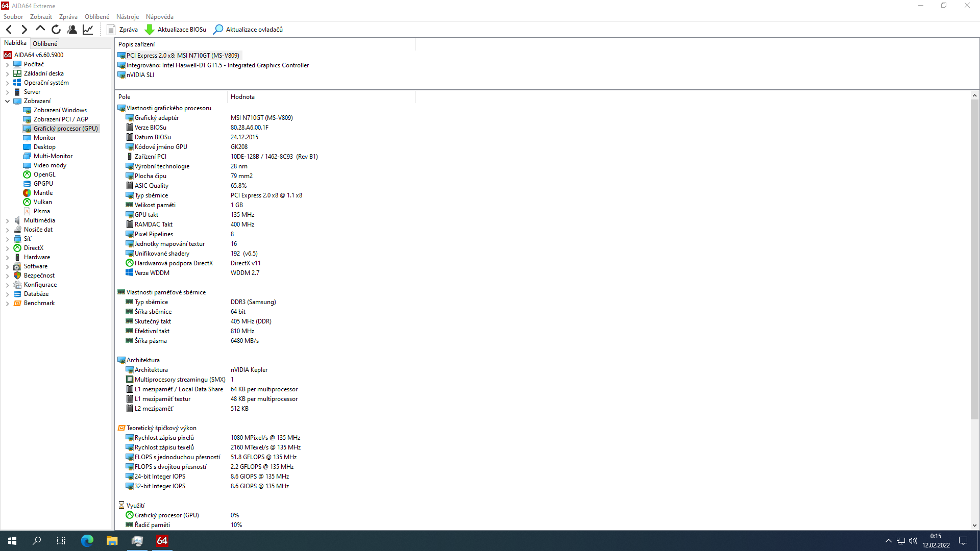Image resolution: width=980 pixels, height=551 pixels.
Task: Collapse the Zobrazení tree node
Action: pyautogui.click(x=8, y=102)
